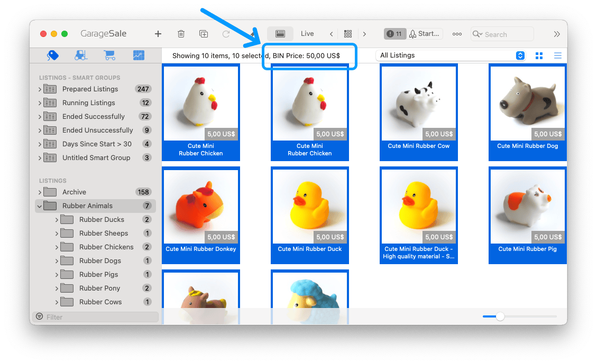Select the Cute Mini Rubber Pig thumbnail
The image size is (597, 364).
[527, 215]
